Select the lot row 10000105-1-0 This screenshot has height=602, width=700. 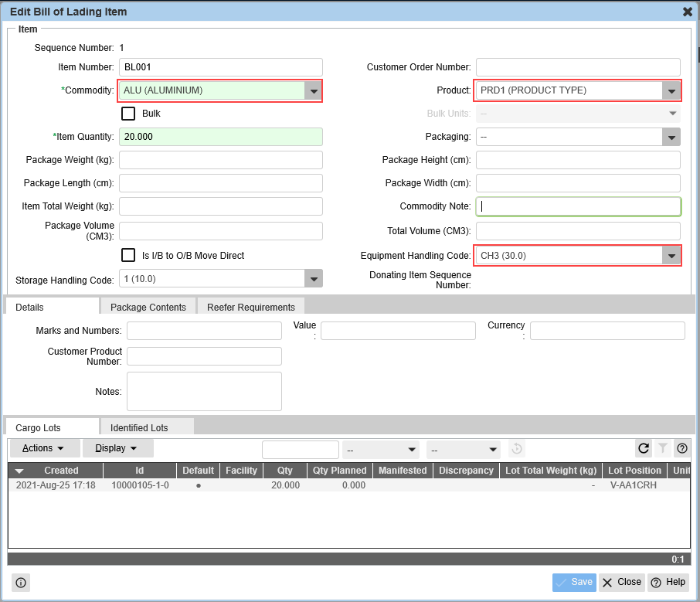(x=349, y=485)
